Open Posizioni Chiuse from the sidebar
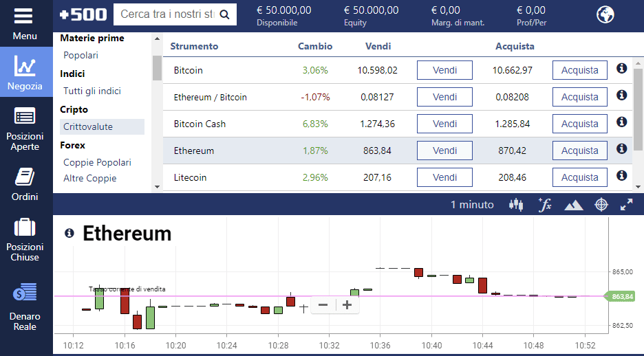Viewport: 644px width, 356px height. tap(25, 240)
